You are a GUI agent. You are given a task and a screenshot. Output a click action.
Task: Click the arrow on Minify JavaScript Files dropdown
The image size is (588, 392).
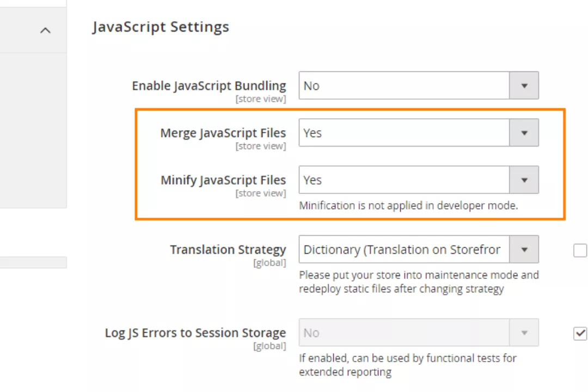(x=524, y=180)
